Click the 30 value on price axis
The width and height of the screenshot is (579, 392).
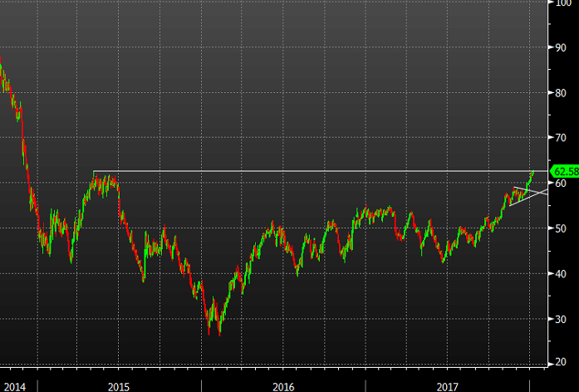tap(562, 319)
